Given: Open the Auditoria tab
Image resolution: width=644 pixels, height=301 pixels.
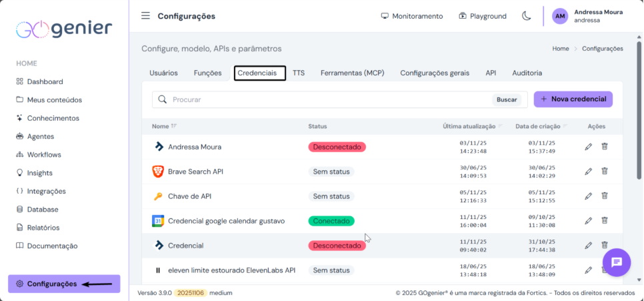Looking at the screenshot, I should pyautogui.click(x=527, y=73).
